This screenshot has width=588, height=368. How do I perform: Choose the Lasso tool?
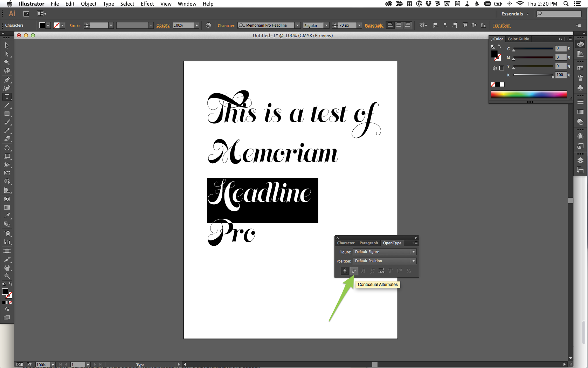pos(7,71)
